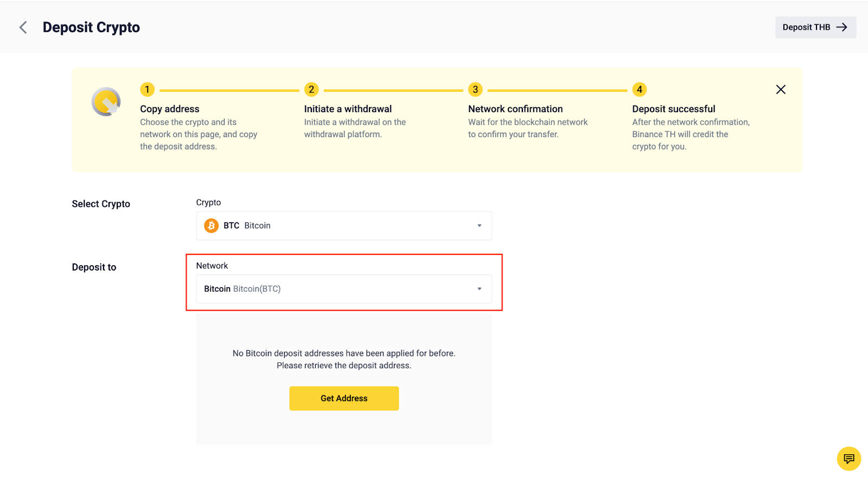Click the Deposit Crypto page title
The image size is (868, 483).
pos(91,28)
